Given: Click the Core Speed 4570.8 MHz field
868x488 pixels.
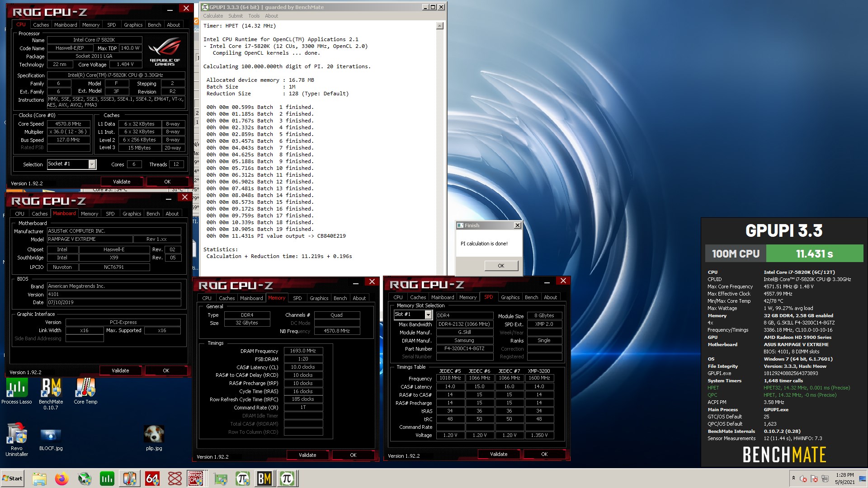Looking at the screenshot, I should (68, 124).
